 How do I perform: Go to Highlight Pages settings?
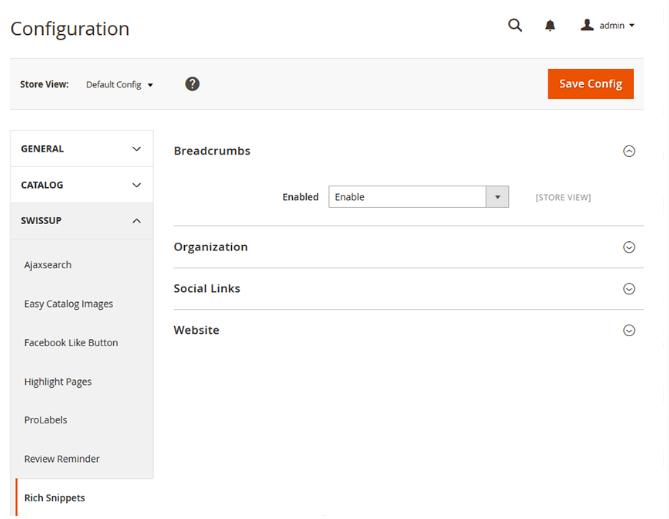point(58,382)
